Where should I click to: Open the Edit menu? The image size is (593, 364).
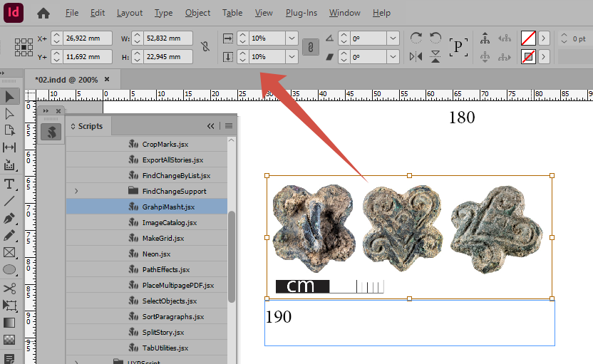pos(98,13)
